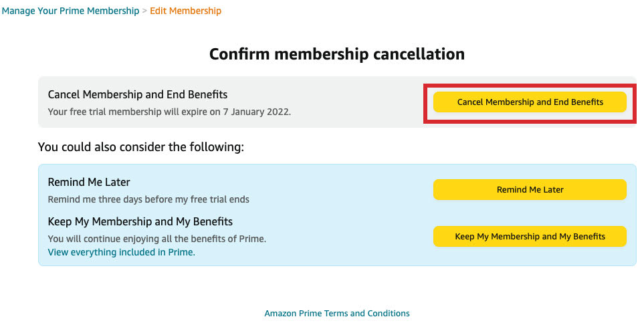644x331 pixels.
Task: Click the Keep My Membership and My Benefits heading text
Action: coord(140,221)
